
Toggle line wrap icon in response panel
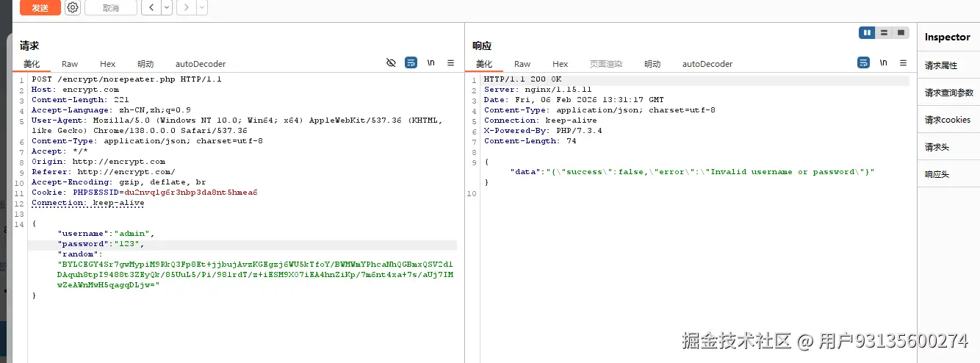coord(864,63)
